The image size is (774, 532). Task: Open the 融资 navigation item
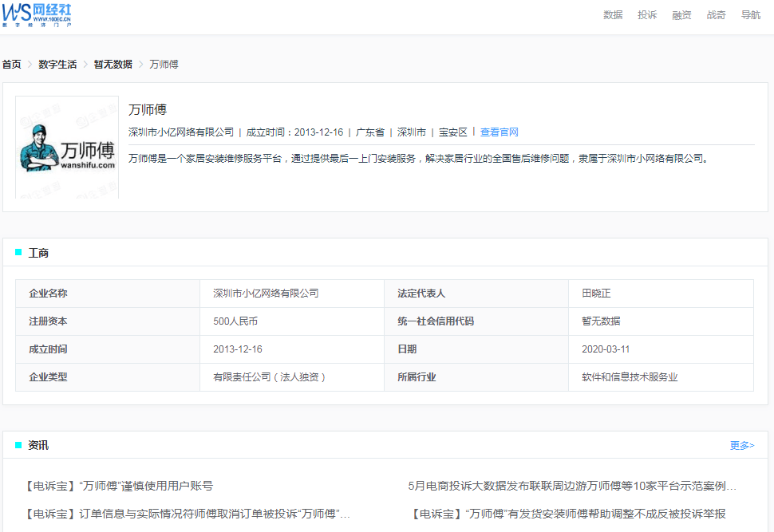681,15
